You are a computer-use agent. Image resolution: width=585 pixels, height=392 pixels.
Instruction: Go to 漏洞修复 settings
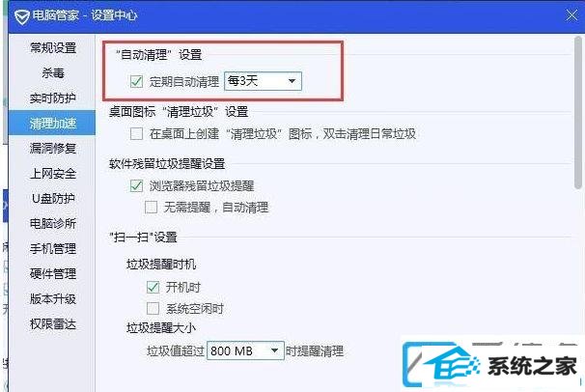[x=52, y=148]
